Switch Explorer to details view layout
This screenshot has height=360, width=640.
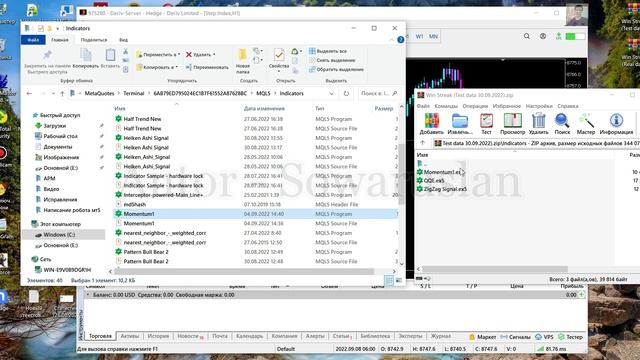pyautogui.click(x=389, y=280)
